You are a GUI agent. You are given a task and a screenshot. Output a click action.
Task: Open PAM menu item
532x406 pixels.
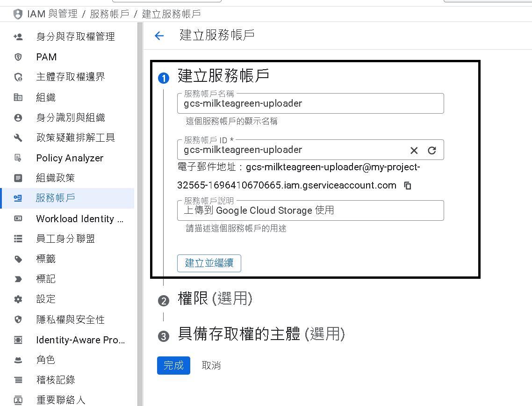point(68,57)
